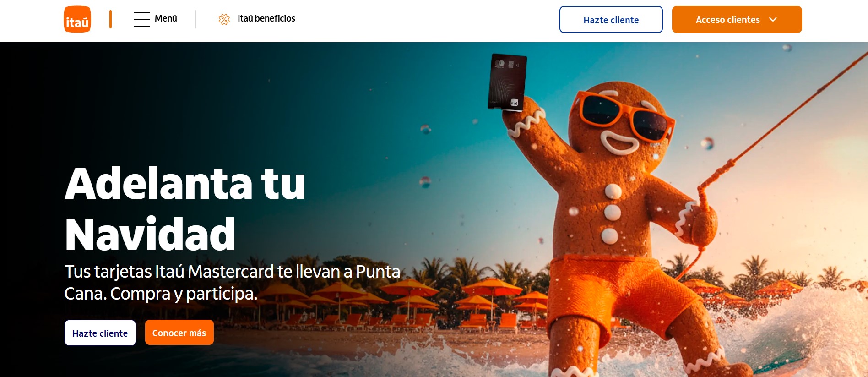Open Itaú beneficios link
This screenshot has height=377, width=868.
coord(266,18)
